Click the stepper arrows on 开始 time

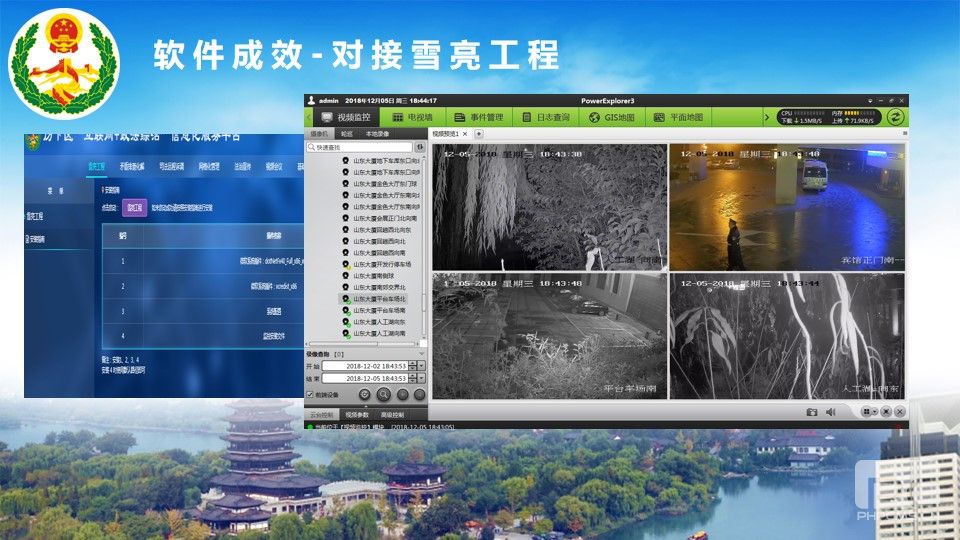tap(413, 366)
